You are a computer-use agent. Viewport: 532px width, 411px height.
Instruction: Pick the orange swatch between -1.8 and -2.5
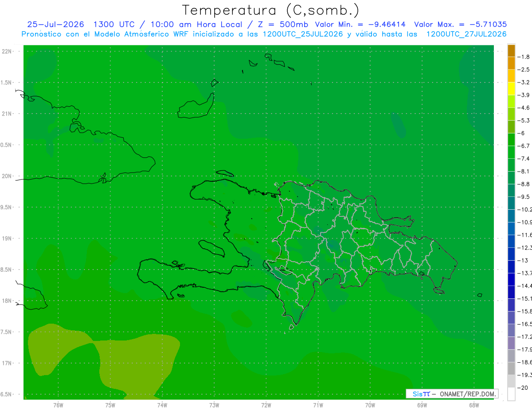point(511,63)
